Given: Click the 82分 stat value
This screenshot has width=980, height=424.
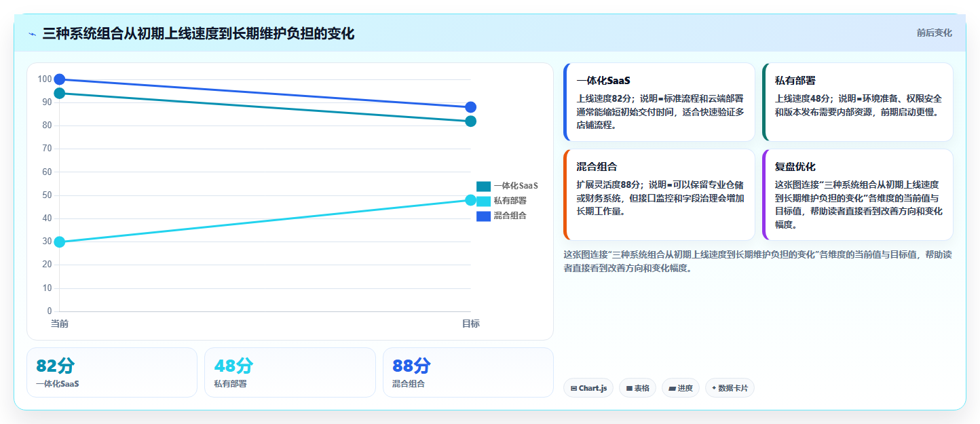Looking at the screenshot, I should click(x=55, y=366).
